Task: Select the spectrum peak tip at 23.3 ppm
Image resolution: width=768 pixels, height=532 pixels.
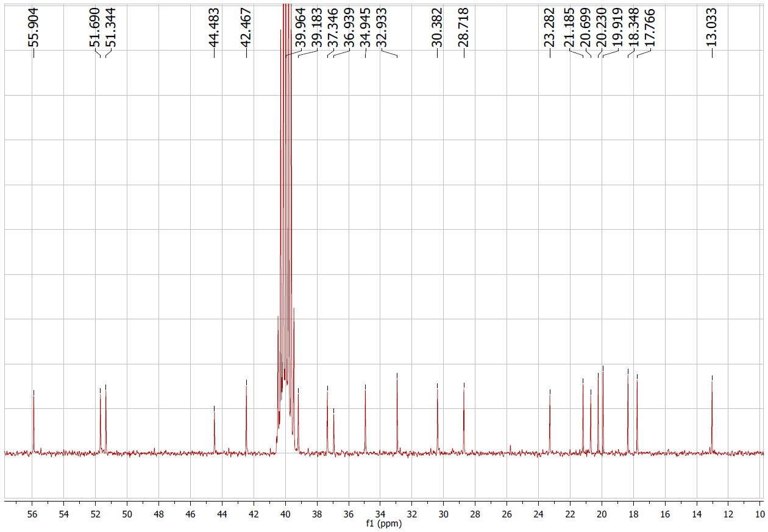Action: [550, 391]
